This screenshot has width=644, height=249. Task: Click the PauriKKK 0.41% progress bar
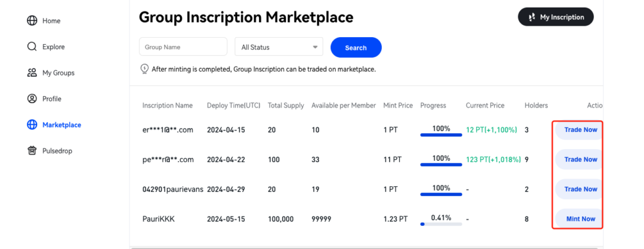tap(441, 224)
